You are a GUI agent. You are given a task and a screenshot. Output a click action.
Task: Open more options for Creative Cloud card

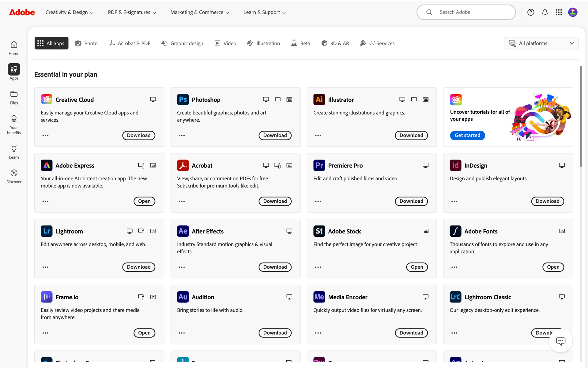pyautogui.click(x=45, y=136)
